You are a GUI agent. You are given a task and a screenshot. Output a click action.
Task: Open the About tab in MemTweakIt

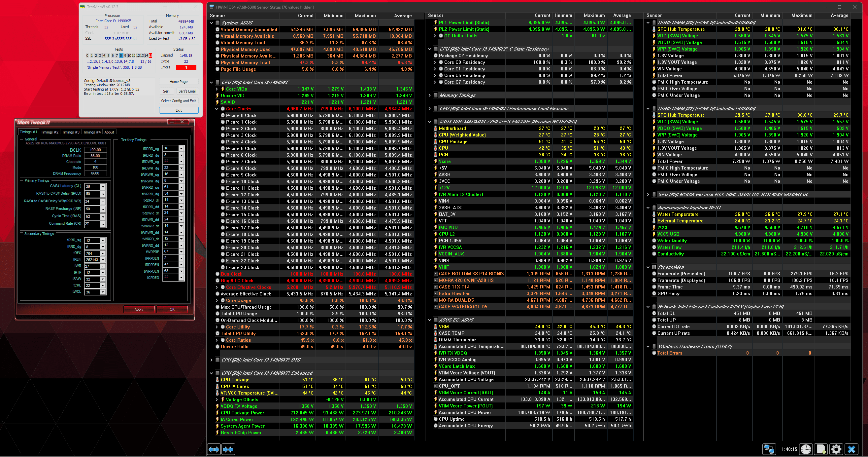click(x=109, y=132)
